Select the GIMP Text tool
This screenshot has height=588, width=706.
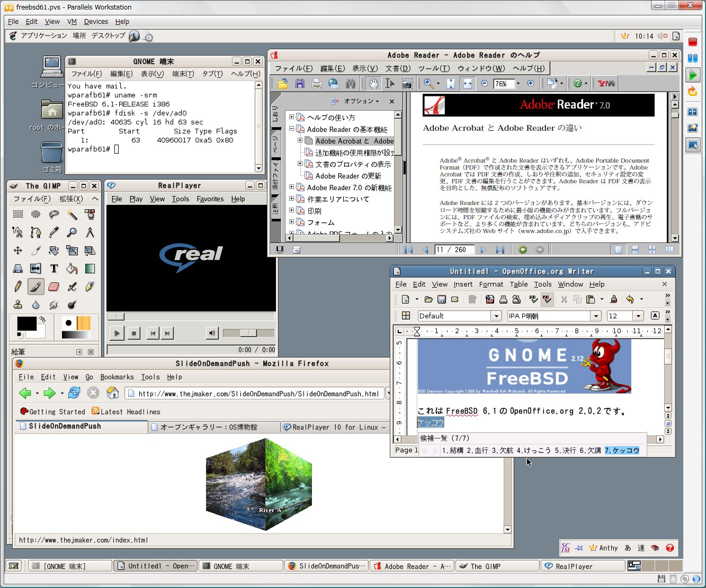(54, 269)
